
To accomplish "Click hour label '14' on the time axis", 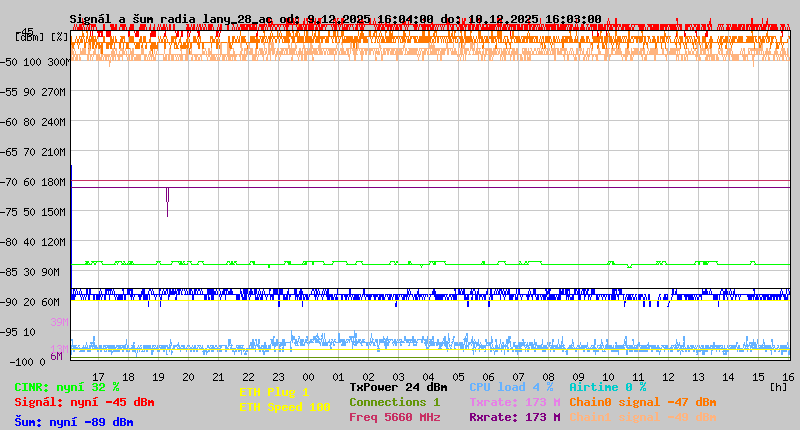I will click(x=728, y=377).
